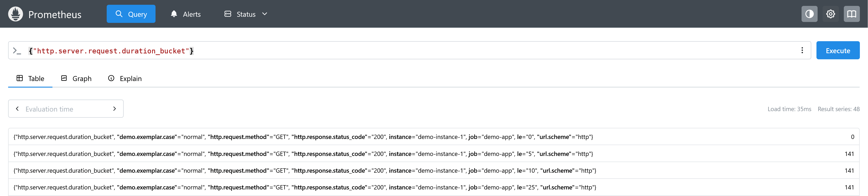The height and width of the screenshot is (196, 868).
Task: Open the Query page
Action: (x=131, y=14)
